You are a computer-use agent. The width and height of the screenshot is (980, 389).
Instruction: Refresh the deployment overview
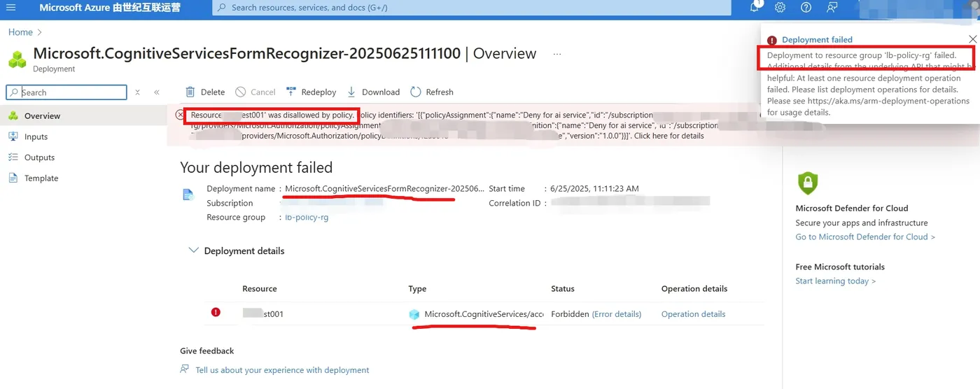pos(432,92)
